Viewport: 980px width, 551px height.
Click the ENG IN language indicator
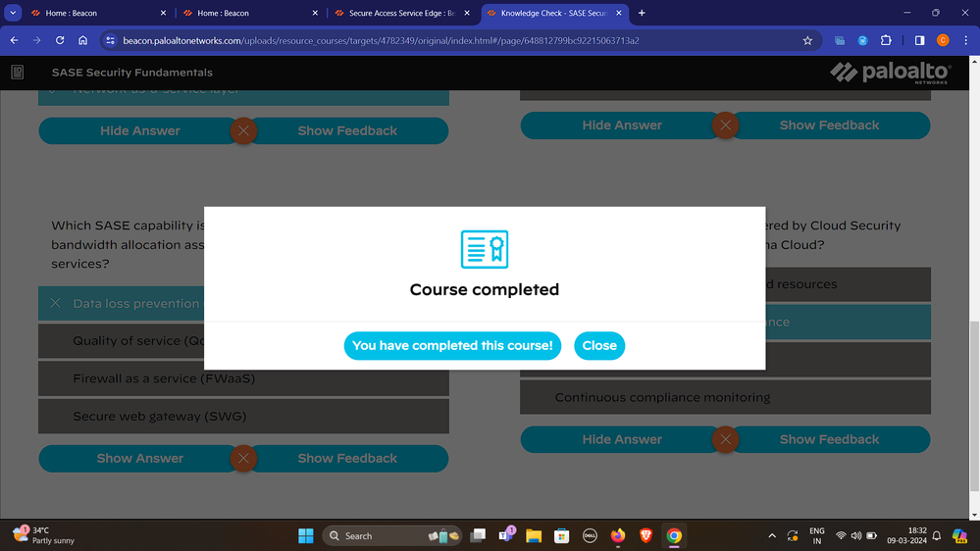pos(817,535)
